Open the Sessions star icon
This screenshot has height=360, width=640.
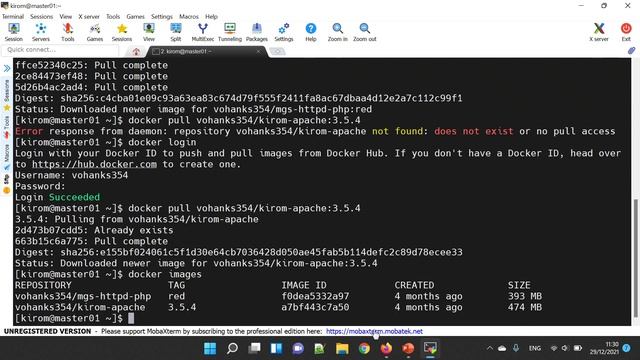[x=122, y=32]
